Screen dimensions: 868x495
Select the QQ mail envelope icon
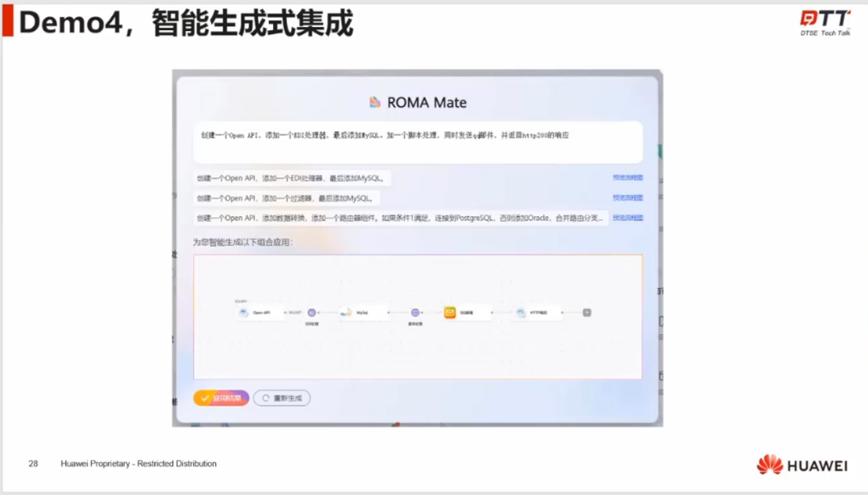[x=450, y=313]
